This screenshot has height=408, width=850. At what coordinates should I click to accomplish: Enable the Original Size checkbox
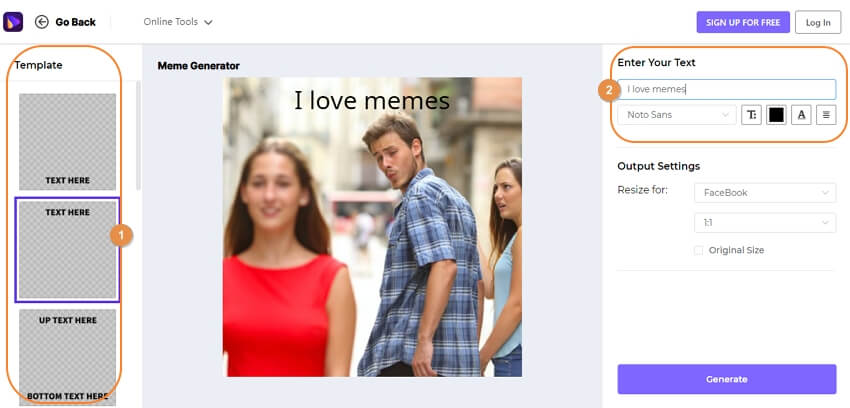coord(699,250)
